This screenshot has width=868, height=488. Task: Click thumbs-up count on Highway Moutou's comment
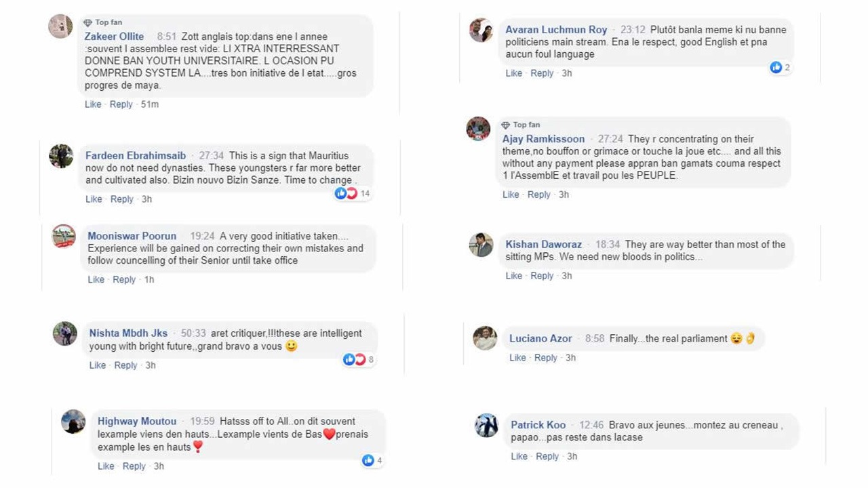(x=372, y=461)
